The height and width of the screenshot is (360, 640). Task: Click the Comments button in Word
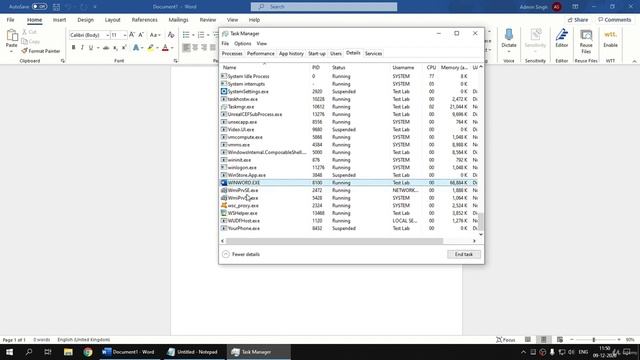coord(615,20)
